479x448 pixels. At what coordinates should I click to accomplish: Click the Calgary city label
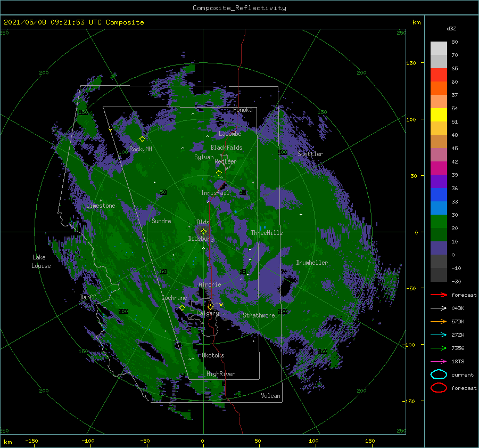pos(208,313)
